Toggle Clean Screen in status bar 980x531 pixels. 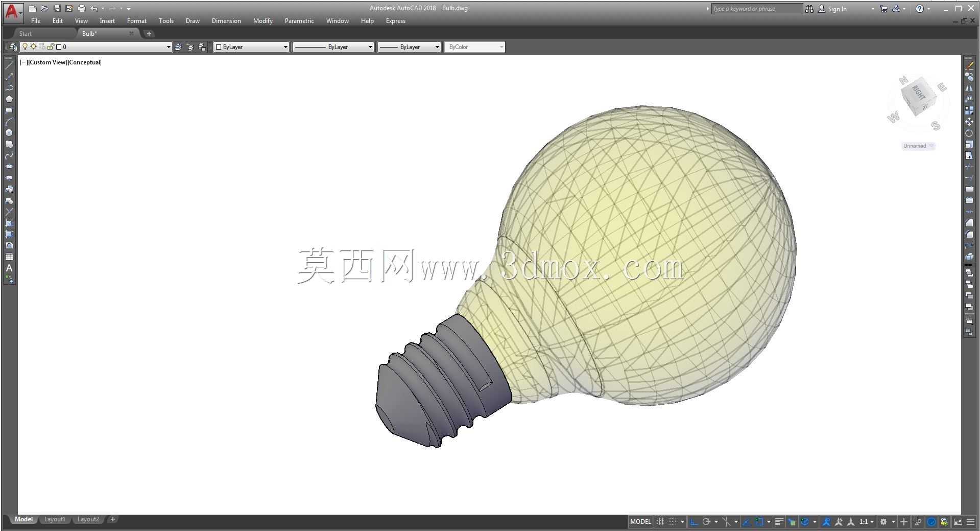(x=958, y=522)
